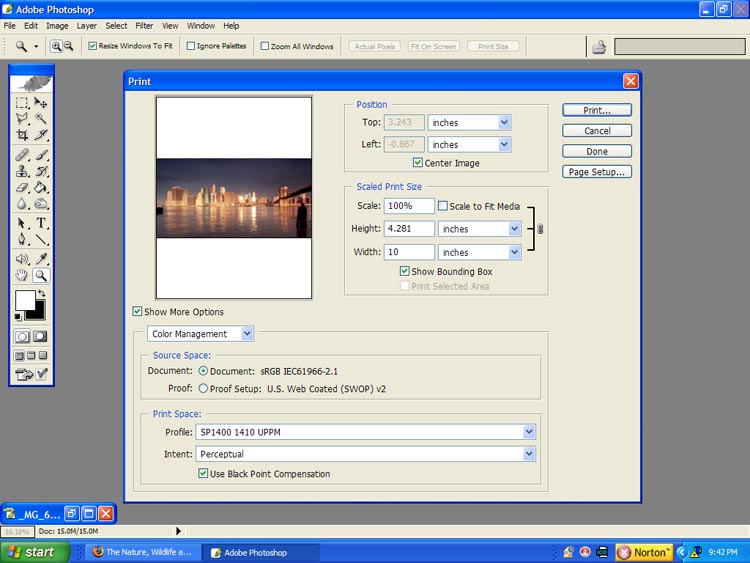The height and width of the screenshot is (563, 750).
Task: Click the Done button
Action: [597, 151]
